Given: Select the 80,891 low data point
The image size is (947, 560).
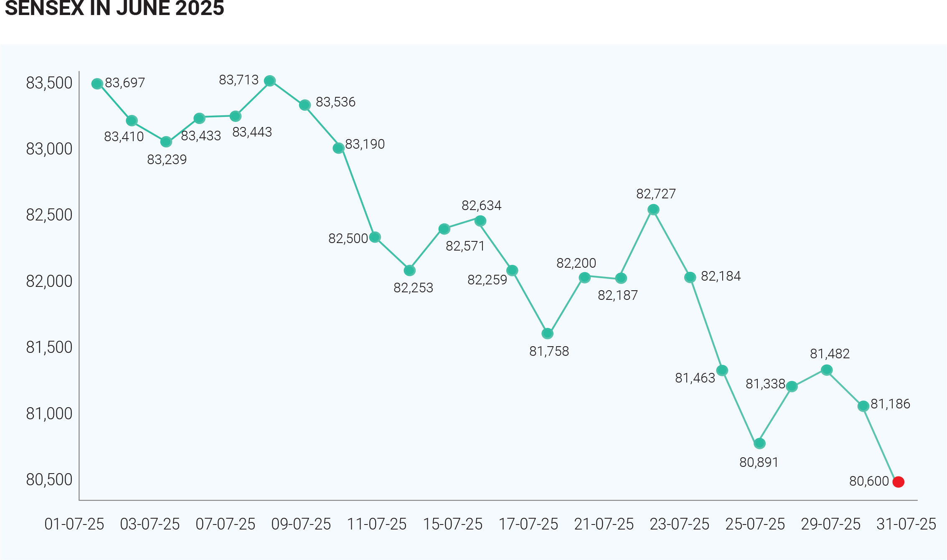Looking at the screenshot, I should click(759, 443).
